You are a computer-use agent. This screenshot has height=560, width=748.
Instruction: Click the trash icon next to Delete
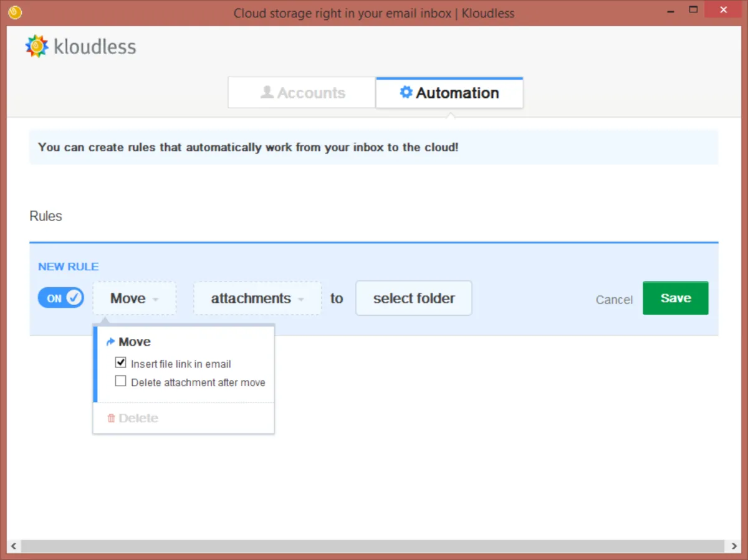click(x=112, y=418)
